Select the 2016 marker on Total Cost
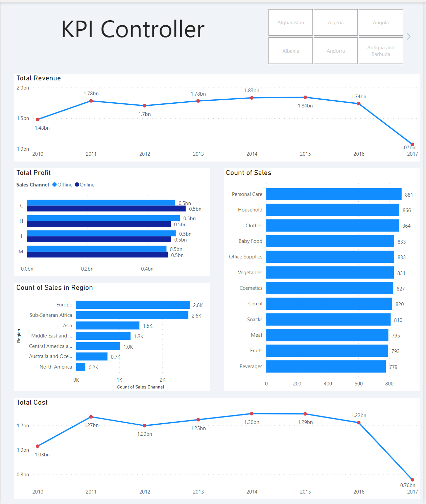 click(x=359, y=423)
